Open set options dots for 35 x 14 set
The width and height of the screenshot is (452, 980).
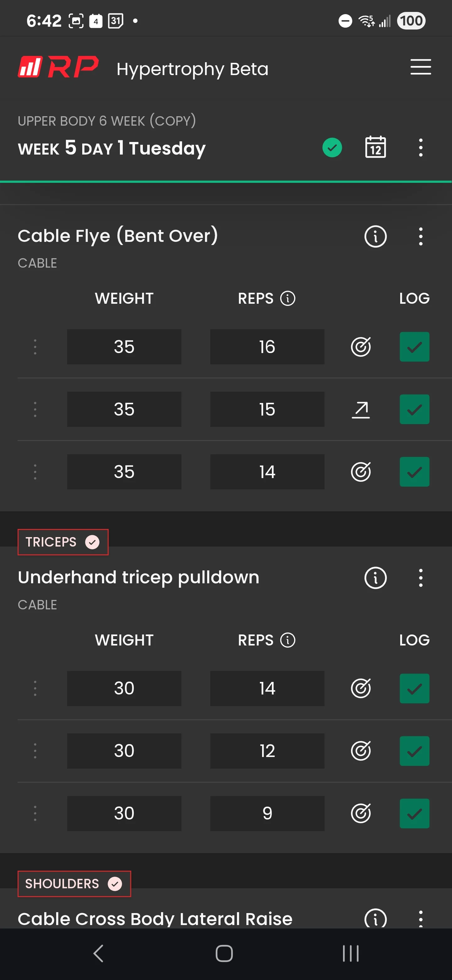pyautogui.click(x=35, y=472)
